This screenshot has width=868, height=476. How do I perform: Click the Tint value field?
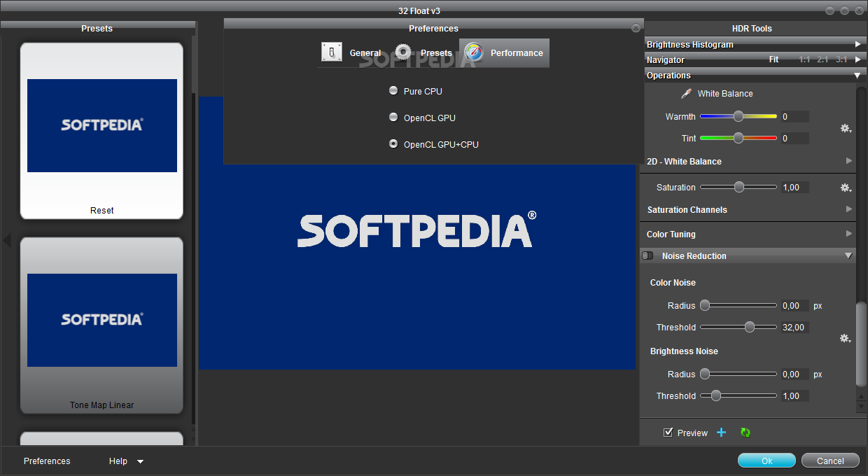(x=794, y=139)
